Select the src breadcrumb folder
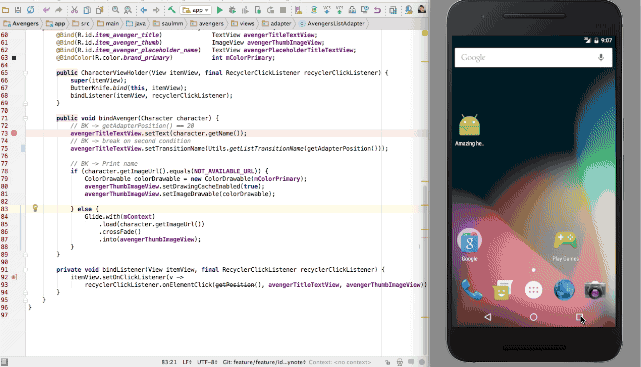Screen dimensions: 641x367 [x=81, y=24]
